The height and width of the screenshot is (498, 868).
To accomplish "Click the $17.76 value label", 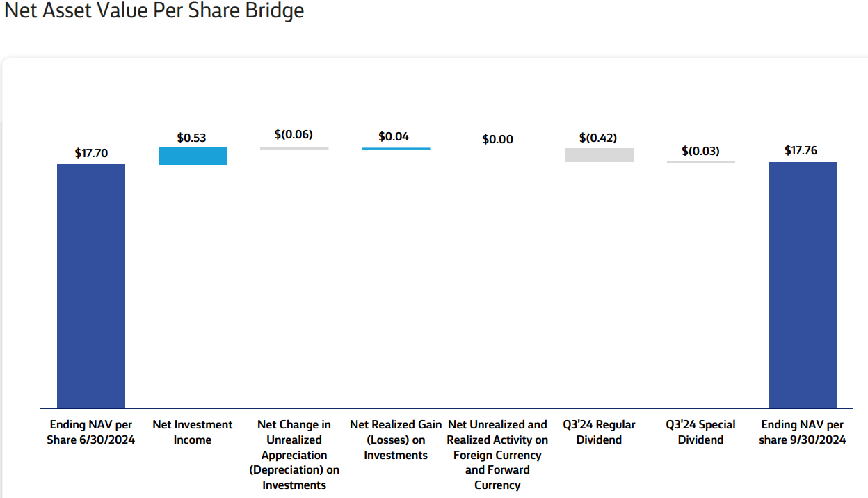I will coord(803,150).
